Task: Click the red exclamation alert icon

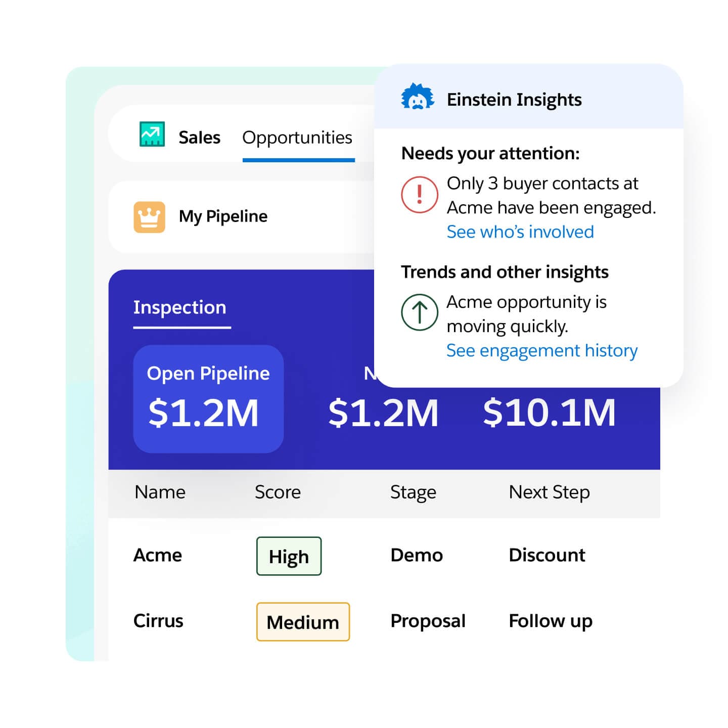Action: [419, 195]
